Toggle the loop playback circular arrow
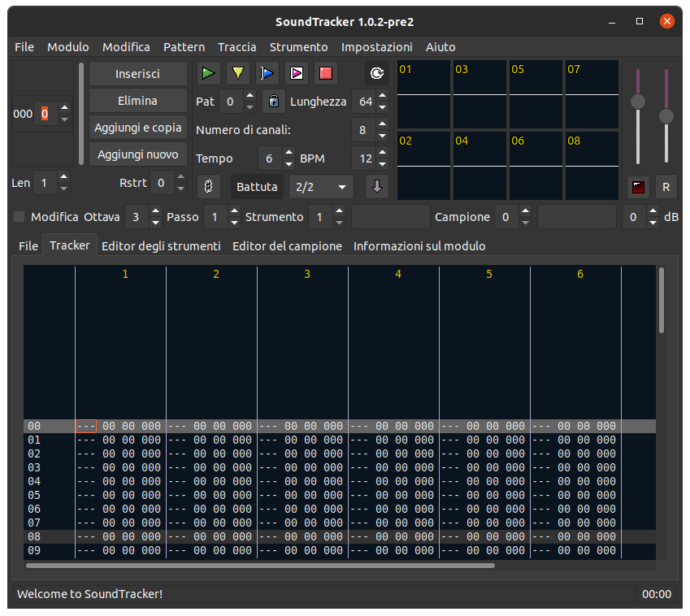The height and width of the screenshot is (616, 690). click(x=377, y=73)
